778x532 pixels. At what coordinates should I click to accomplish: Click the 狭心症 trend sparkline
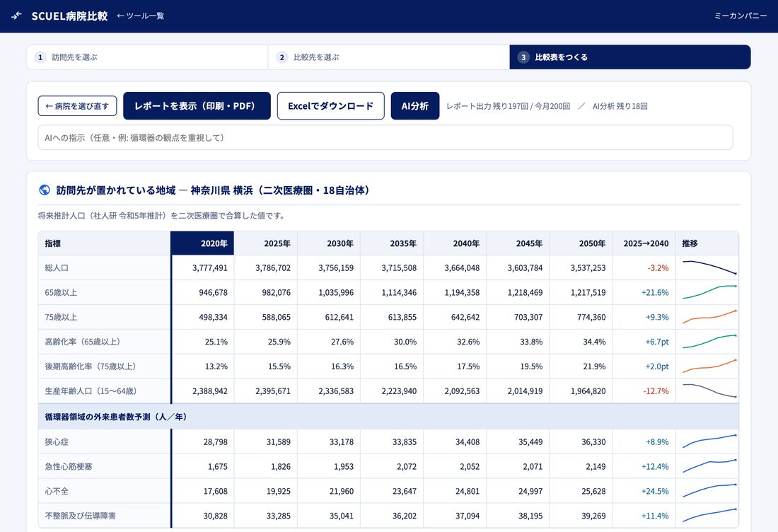[x=709, y=441]
